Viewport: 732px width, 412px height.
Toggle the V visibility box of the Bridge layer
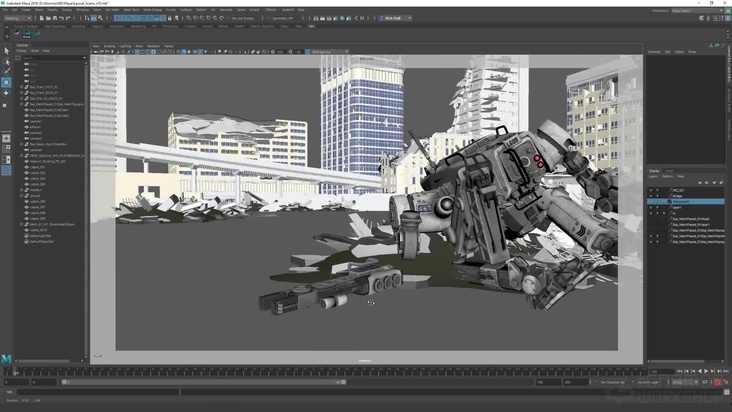tap(651, 196)
